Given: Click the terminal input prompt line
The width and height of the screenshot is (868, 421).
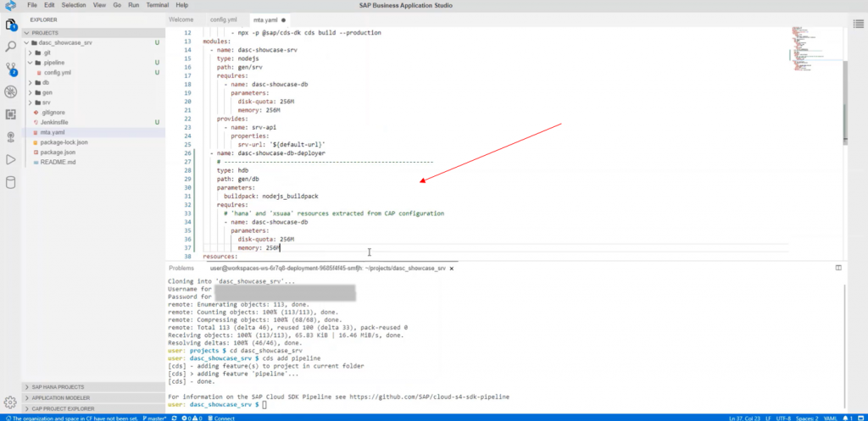Looking at the screenshot, I should point(217,405).
